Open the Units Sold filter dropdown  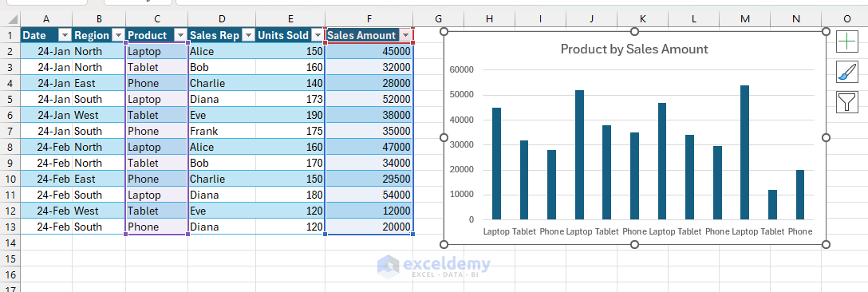tap(318, 35)
